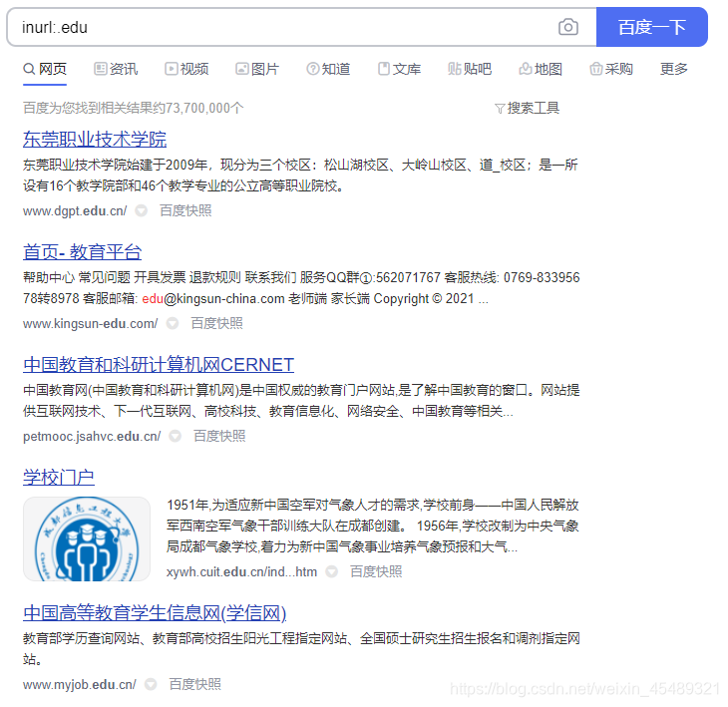
Task: Switch to the 资讯 tab
Action: coord(116,69)
